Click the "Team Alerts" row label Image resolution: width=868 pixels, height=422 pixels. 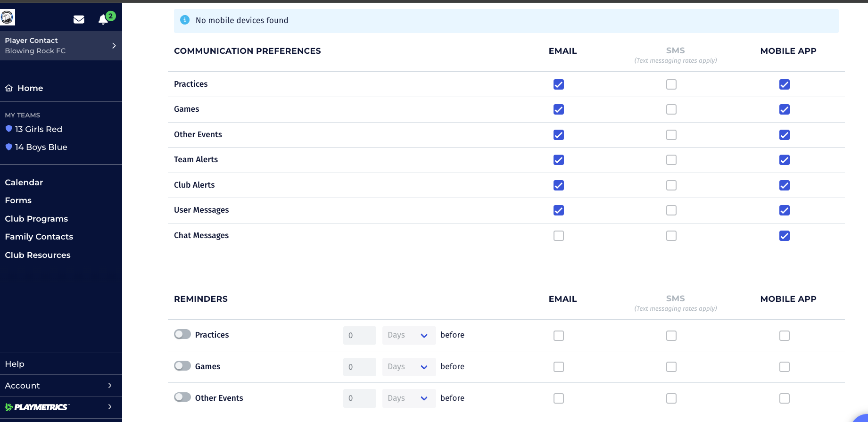[196, 159]
